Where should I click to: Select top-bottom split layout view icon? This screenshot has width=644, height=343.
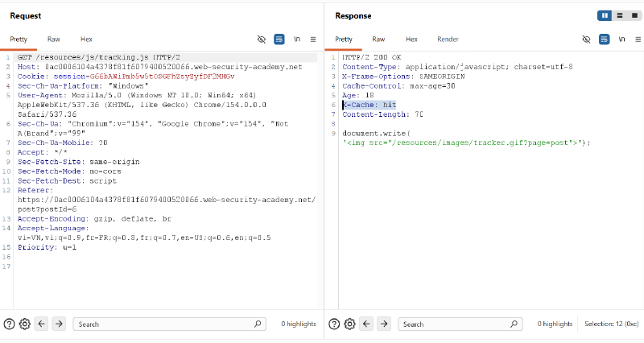pos(620,15)
